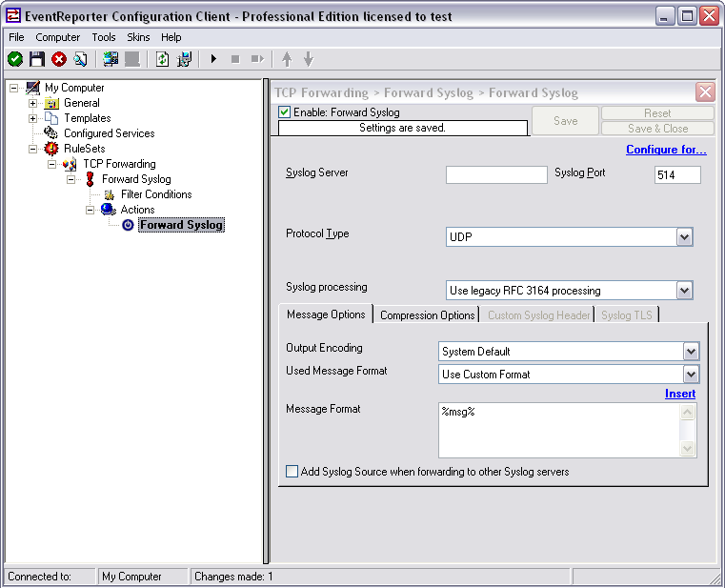Uncheck Enable: Forward Syslog checkbox
The height and width of the screenshot is (588, 725).
[284, 112]
